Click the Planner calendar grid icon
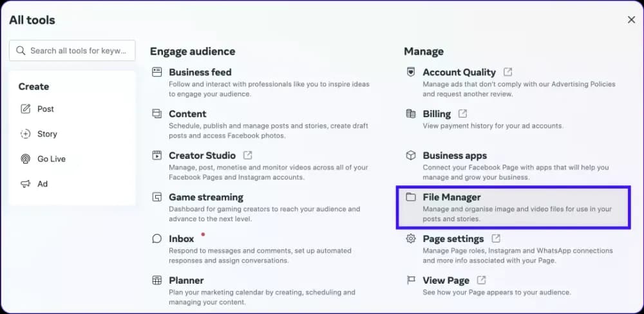644x314 pixels. pyautogui.click(x=156, y=281)
